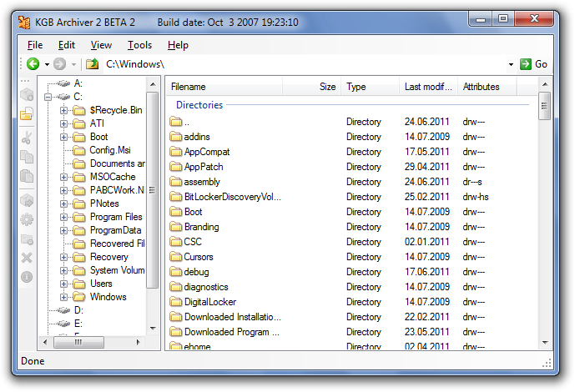
Task: Sort by the Filename column header
Action: [224, 87]
